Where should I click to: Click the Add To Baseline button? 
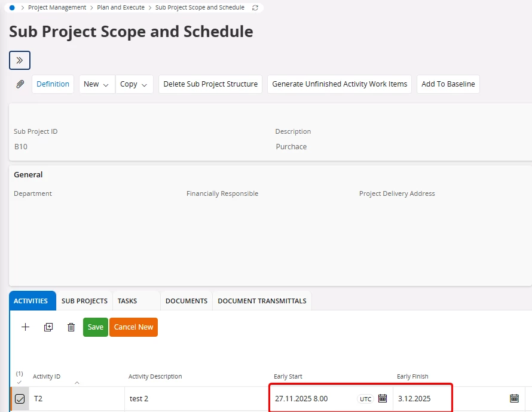click(x=448, y=84)
